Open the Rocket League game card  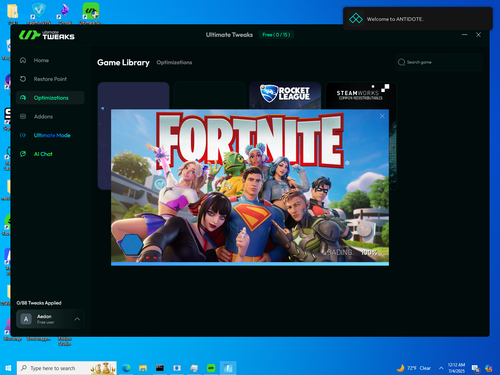pos(285,95)
